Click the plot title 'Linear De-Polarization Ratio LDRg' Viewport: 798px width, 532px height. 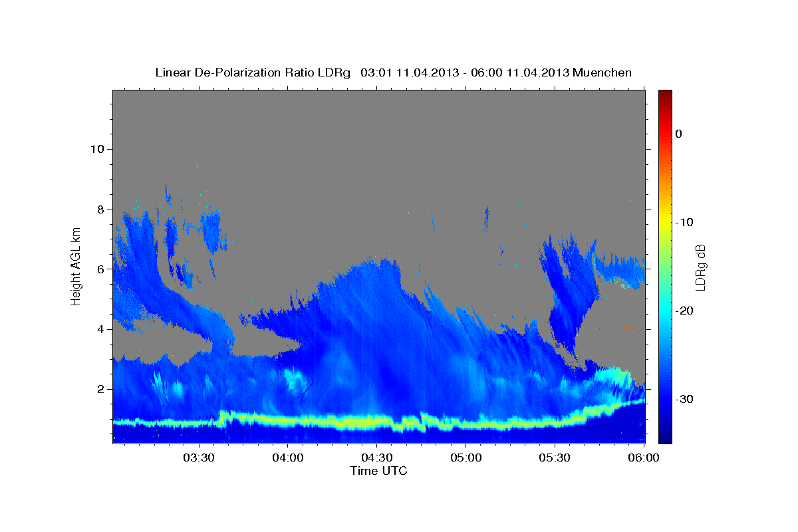[x=253, y=72]
